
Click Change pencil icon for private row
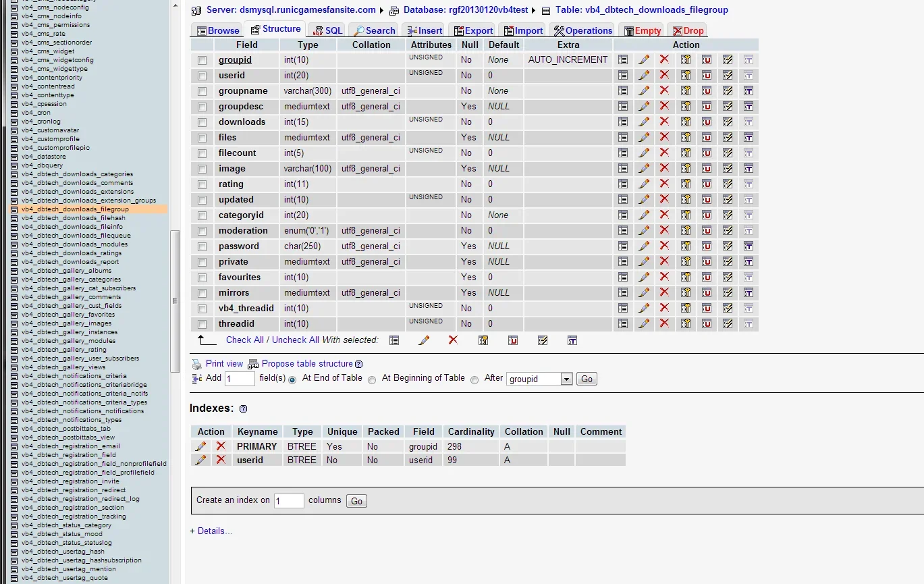644,261
